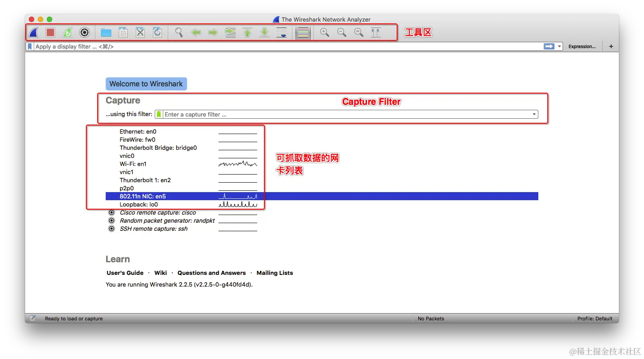Go back in packet history
This screenshot has height=359, width=644.
coord(196,32)
